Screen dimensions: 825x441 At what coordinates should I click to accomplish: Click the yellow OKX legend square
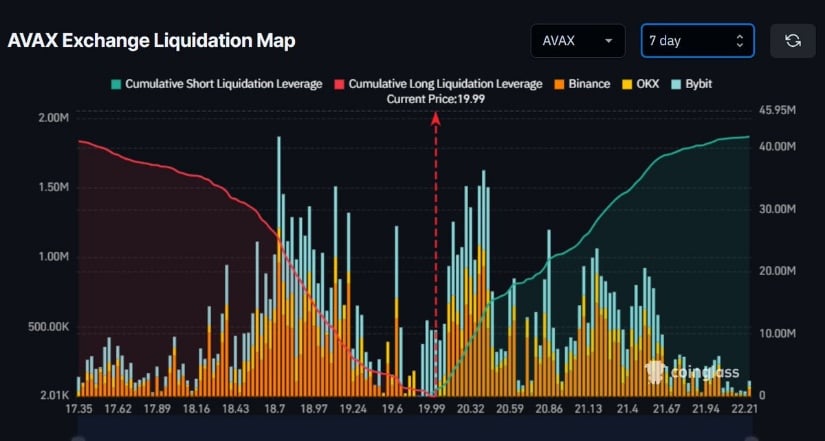(x=629, y=84)
